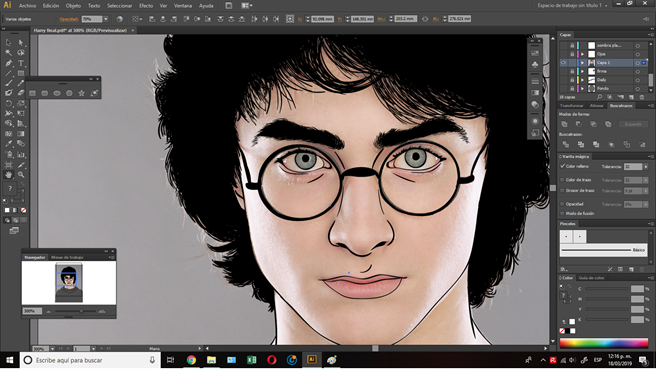Delete selected layer with trash icon
This screenshot has height=369, width=656.
642,97
